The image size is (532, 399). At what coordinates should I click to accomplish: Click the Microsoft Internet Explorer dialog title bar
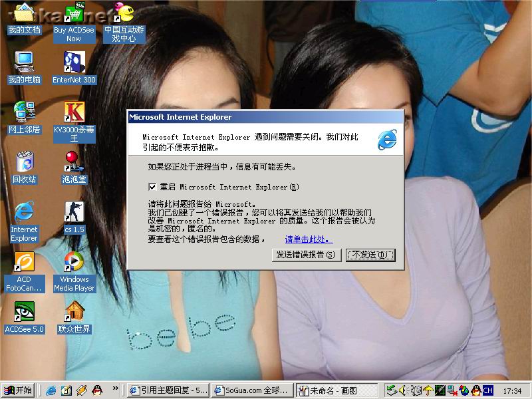(265, 117)
